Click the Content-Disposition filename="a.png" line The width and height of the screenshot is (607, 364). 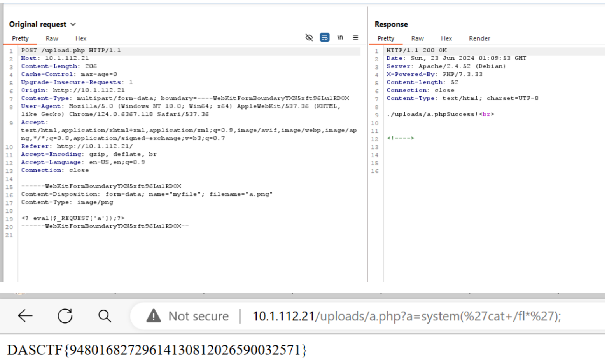[x=147, y=194]
